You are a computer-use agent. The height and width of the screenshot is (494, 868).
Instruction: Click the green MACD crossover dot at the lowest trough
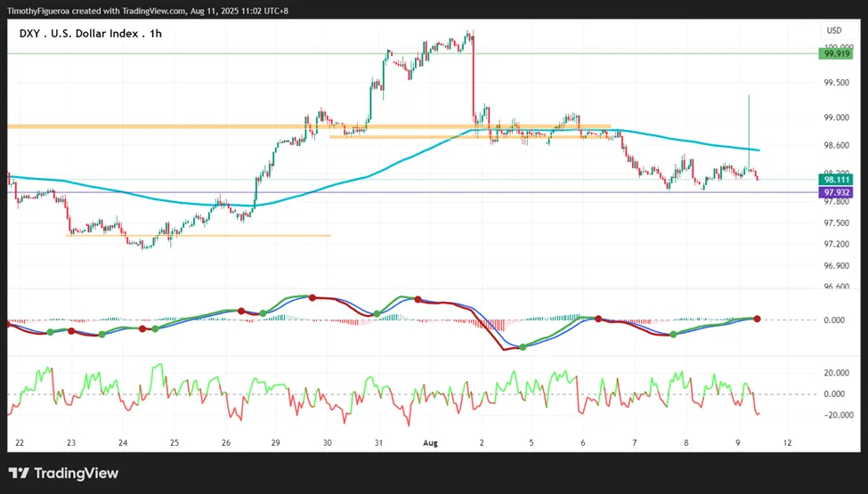pyautogui.click(x=523, y=347)
